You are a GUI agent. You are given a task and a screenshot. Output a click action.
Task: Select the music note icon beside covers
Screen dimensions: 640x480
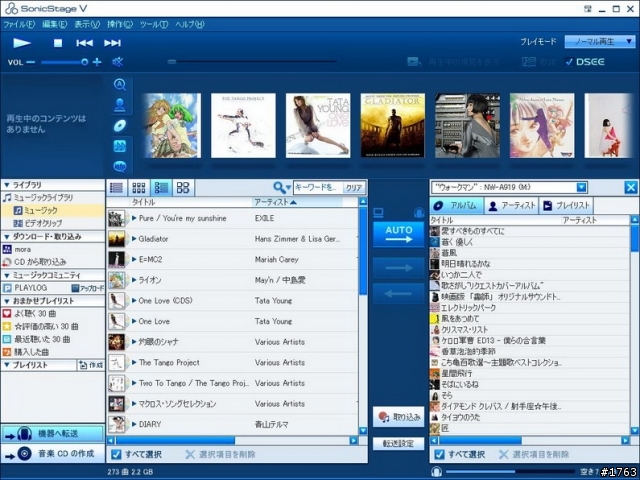tap(120, 146)
